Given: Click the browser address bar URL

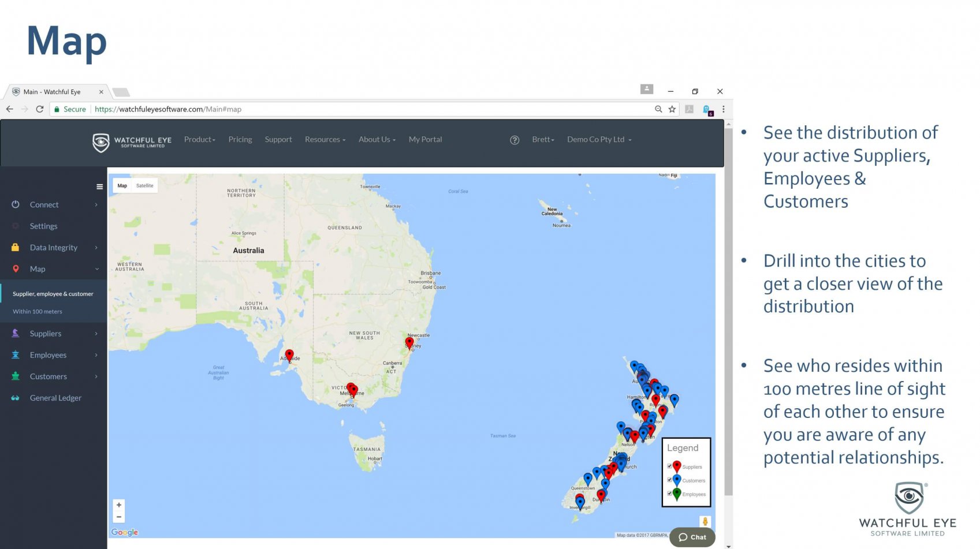Looking at the screenshot, I should coord(168,109).
